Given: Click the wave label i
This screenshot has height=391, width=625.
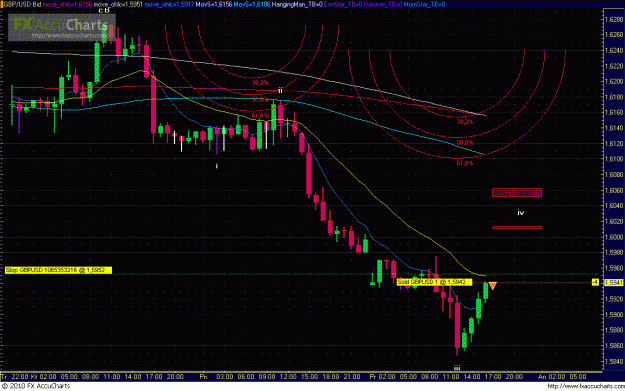Looking at the screenshot, I should pyautogui.click(x=217, y=166).
